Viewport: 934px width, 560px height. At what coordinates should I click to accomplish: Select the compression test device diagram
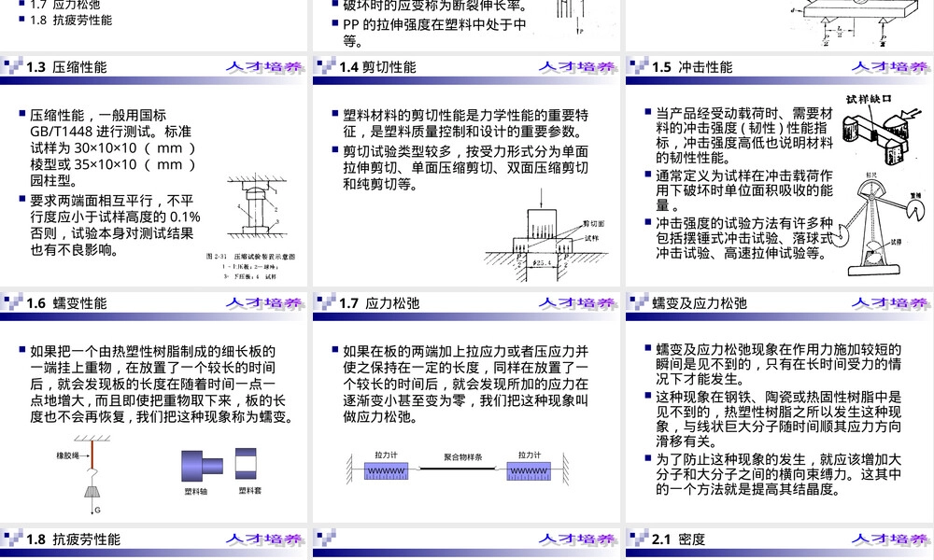(256, 208)
